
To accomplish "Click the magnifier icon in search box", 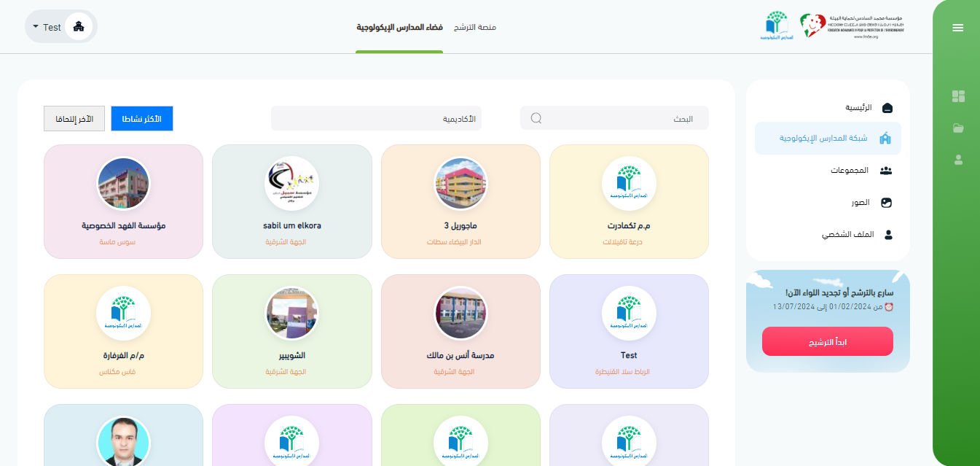I will click(536, 118).
